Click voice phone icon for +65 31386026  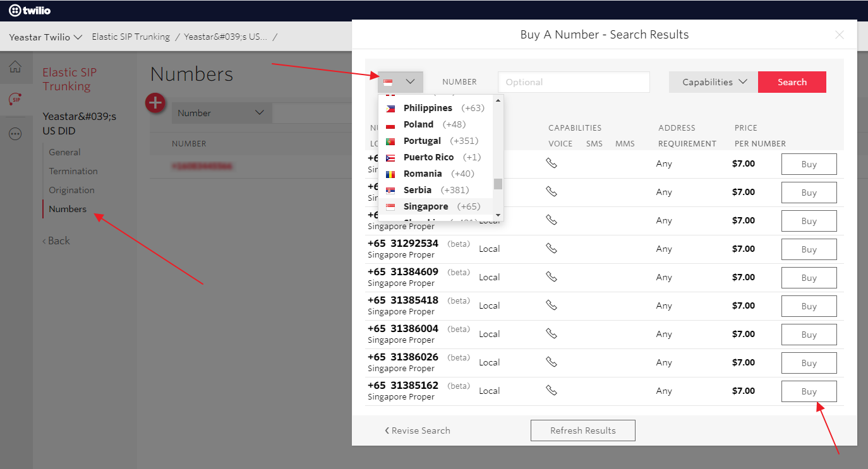(x=552, y=362)
